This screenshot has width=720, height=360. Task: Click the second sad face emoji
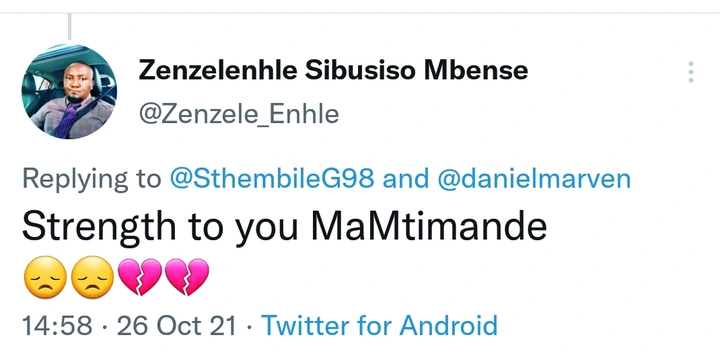pos(92,277)
